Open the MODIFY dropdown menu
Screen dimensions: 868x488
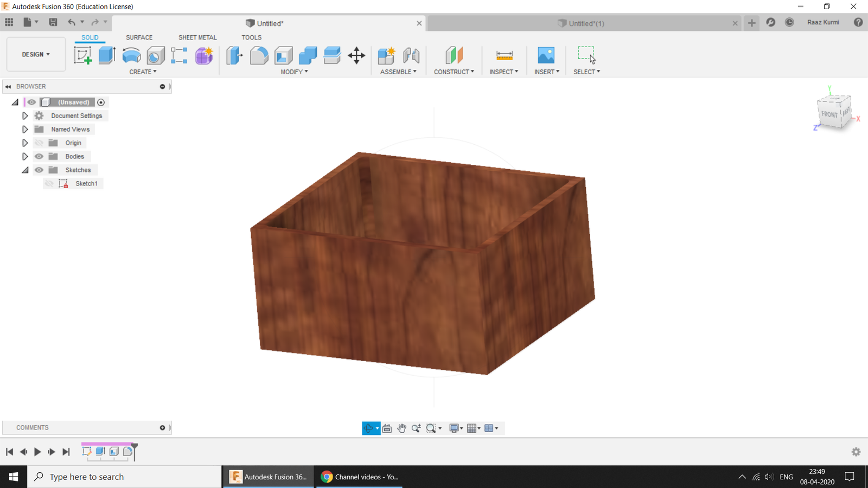click(x=294, y=72)
